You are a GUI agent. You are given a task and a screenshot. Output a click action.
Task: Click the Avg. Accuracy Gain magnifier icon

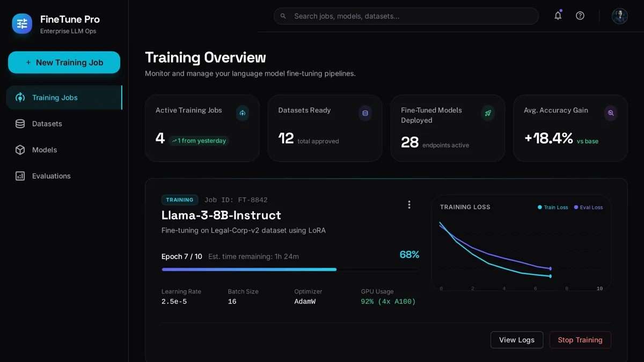click(x=611, y=113)
